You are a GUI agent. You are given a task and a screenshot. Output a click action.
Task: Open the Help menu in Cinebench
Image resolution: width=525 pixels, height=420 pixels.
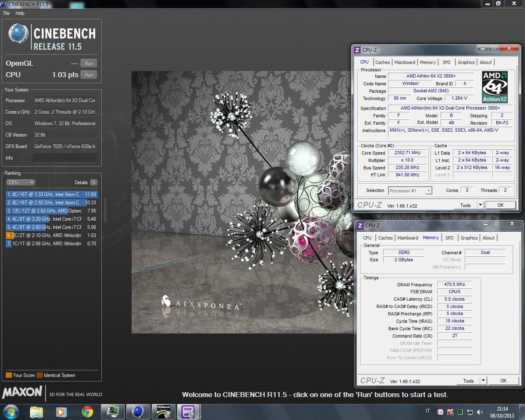pos(20,13)
